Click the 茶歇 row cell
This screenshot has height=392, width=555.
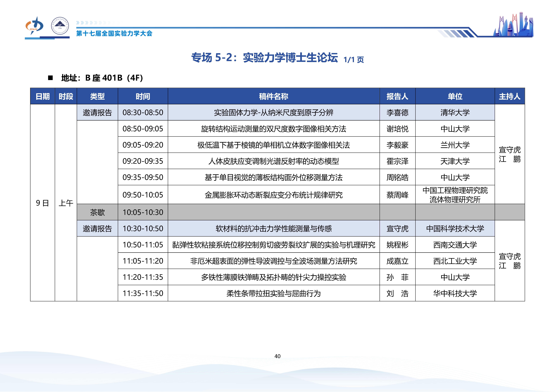pos(97,212)
